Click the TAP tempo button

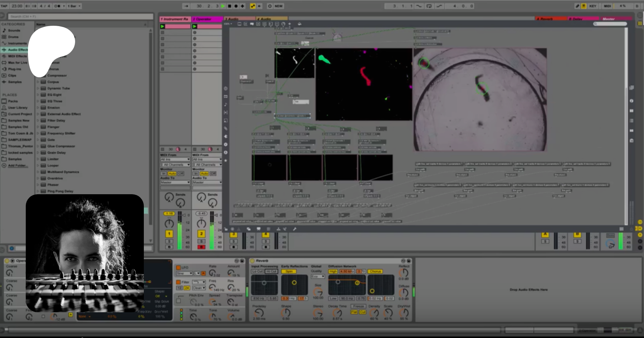(4, 6)
